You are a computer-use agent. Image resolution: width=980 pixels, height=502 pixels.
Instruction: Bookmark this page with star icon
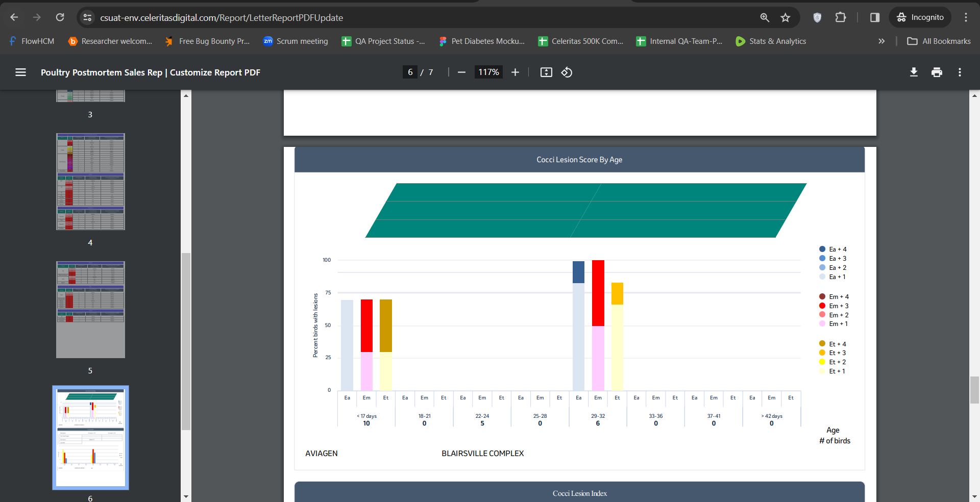785,17
